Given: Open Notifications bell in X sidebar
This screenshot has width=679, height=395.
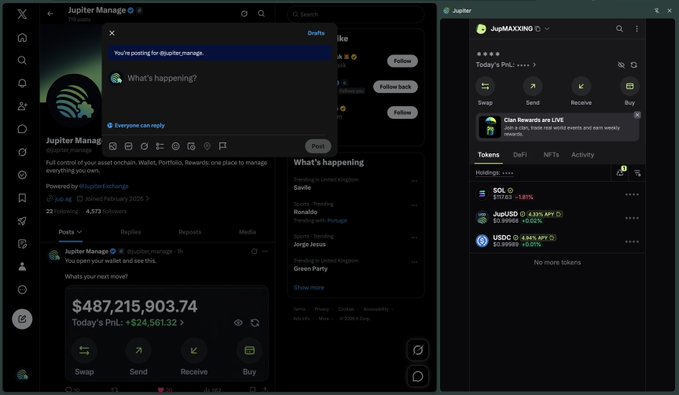Looking at the screenshot, I should coord(22,83).
